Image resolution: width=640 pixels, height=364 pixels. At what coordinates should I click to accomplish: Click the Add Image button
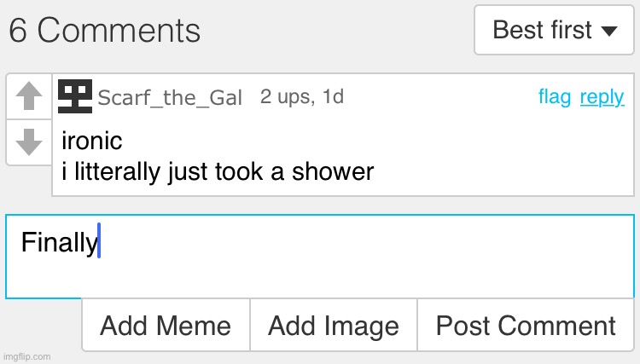[x=334, y=325]
